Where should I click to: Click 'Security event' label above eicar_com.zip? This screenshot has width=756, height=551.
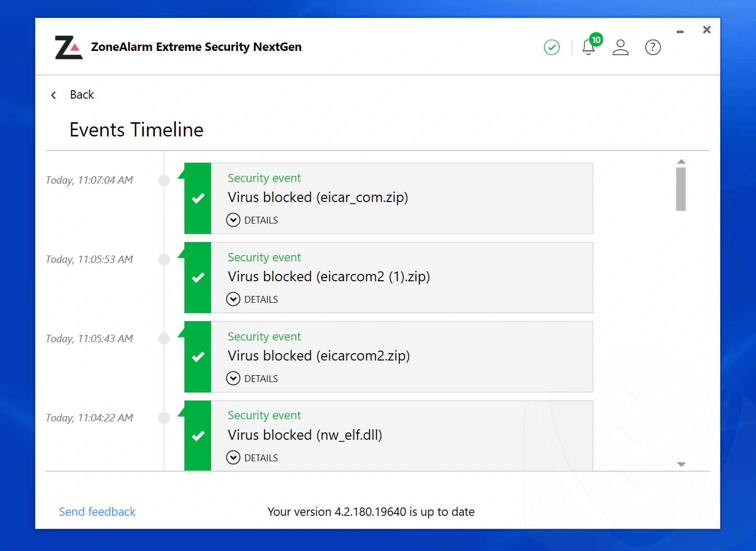click(264, 178)
